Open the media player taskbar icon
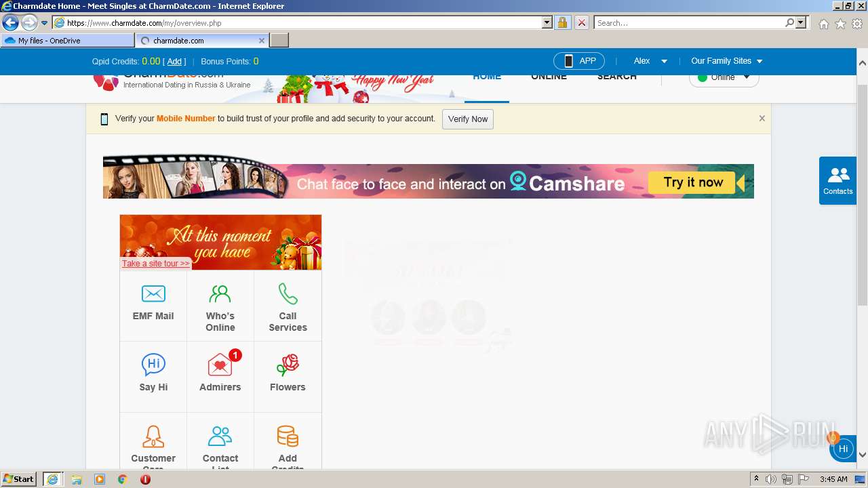 100,479
